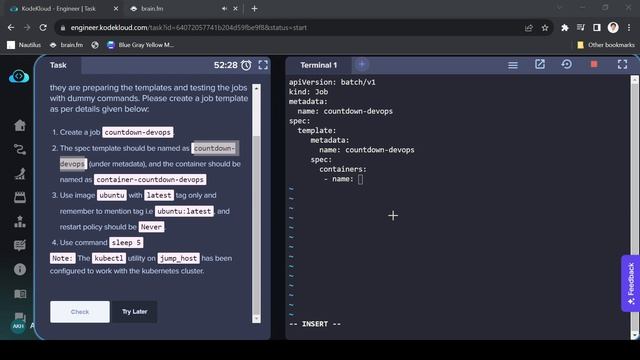Viewport: 640px width, 360px height.
Task: Click the terminal scroll down arrow
Action: tap(634, 335)
